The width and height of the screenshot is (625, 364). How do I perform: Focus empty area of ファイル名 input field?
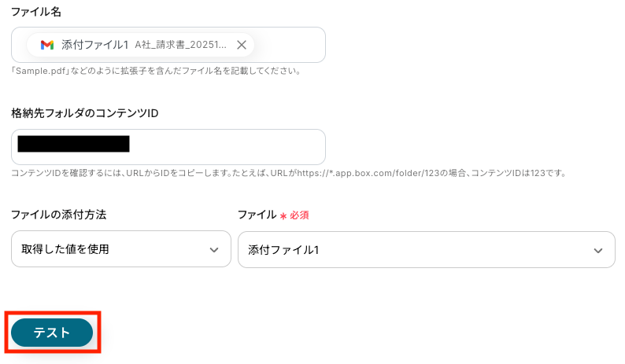tap(287, 45)
